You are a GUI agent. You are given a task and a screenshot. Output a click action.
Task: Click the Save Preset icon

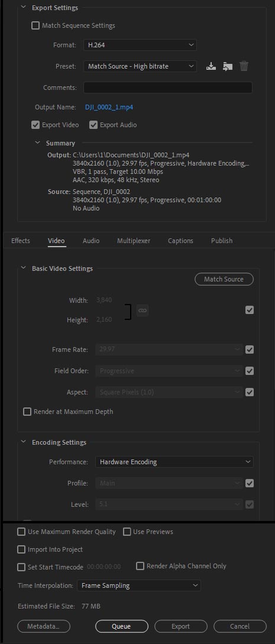tap(211, 66)
